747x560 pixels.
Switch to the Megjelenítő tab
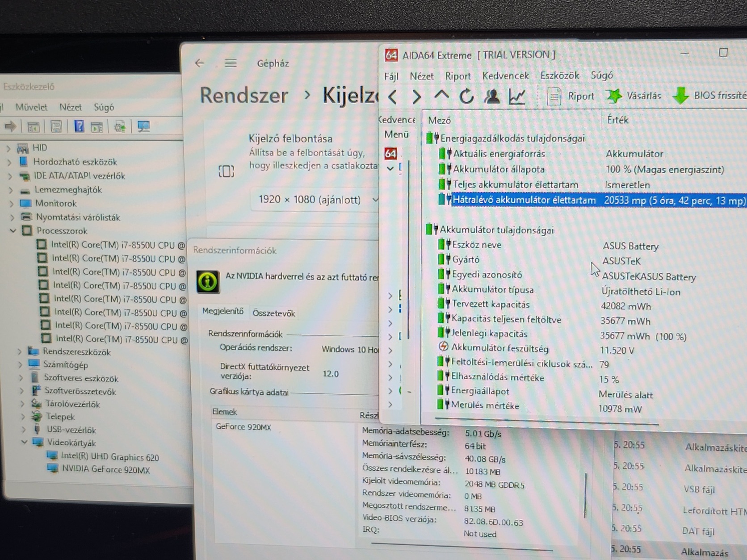pyautogui.click(x=222, y=311)
